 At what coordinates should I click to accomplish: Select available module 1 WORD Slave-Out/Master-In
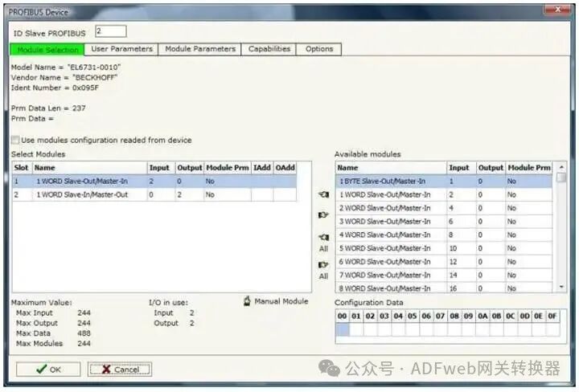444,194
